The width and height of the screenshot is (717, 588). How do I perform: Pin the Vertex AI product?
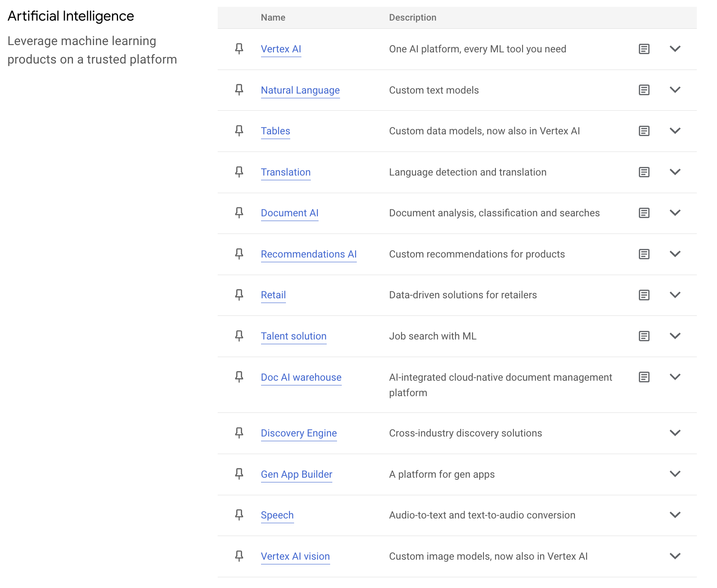point(239,49)
